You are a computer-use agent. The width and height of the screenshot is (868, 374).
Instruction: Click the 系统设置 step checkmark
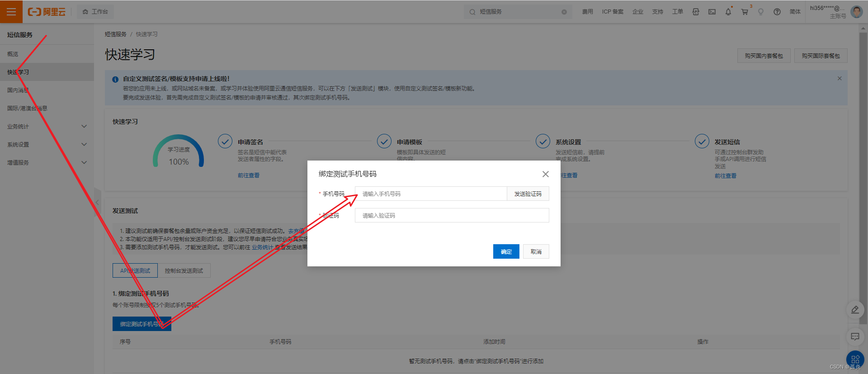[x=543, y=141]
